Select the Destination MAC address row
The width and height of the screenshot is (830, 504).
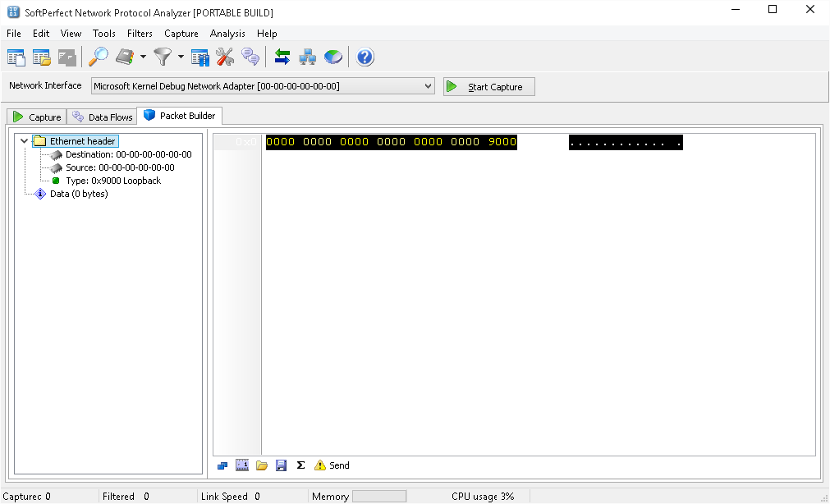[129, 154]
